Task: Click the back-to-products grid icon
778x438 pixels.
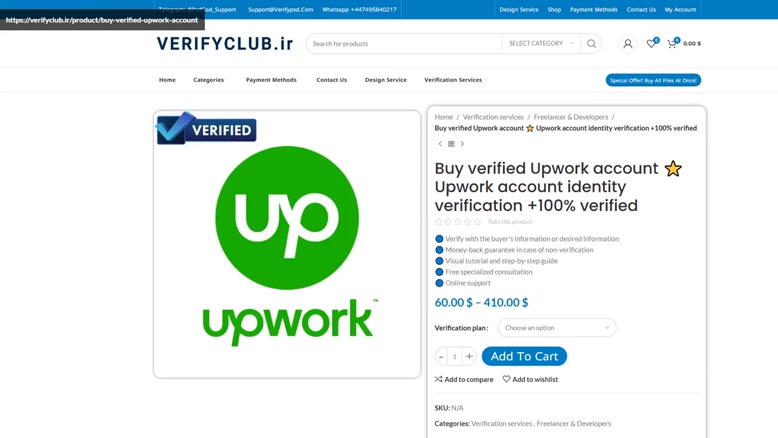Action: [x=451, y=144]
